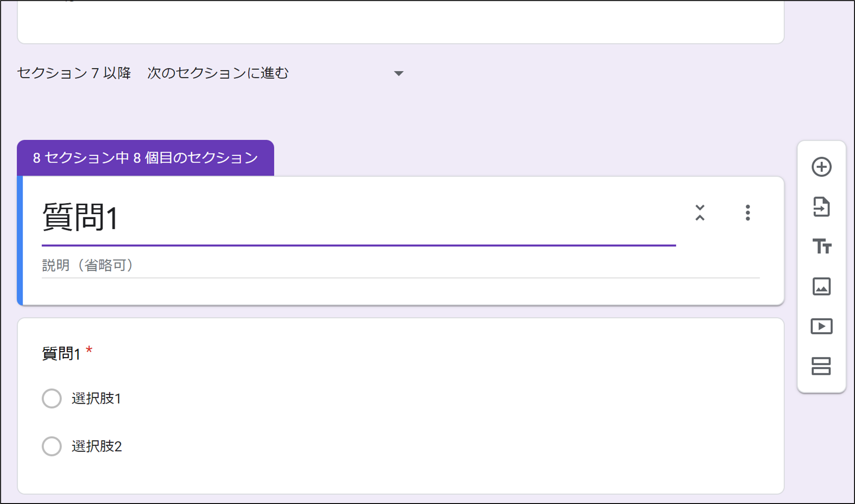Image resolution: width=855 pixels, height=504 pixels.
Task: Add title and description with Tt icon
Action: point(821,246)
